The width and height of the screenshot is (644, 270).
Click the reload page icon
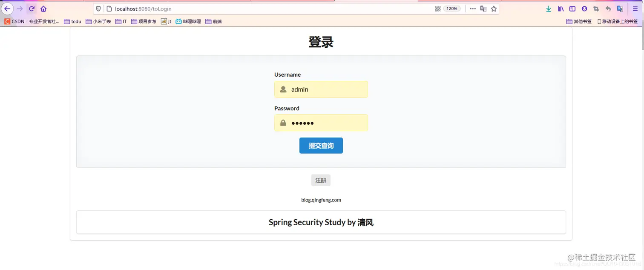pyautogui.click(x=32, y=9)
